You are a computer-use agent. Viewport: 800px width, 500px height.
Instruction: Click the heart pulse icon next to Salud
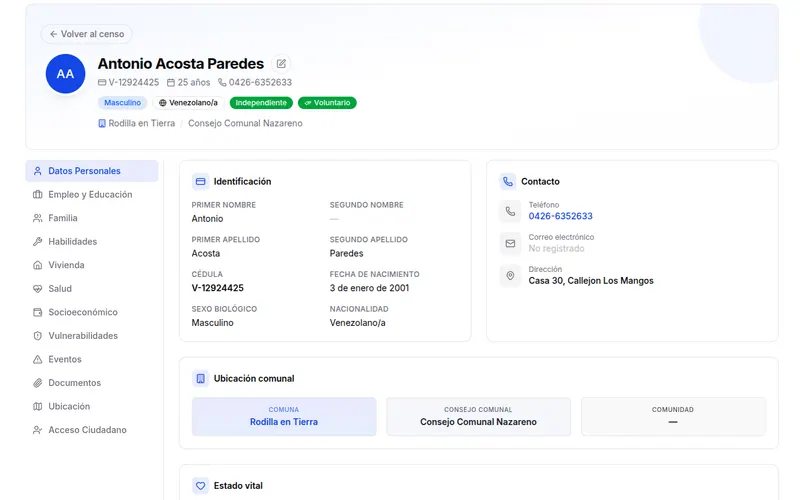point(37,288)
